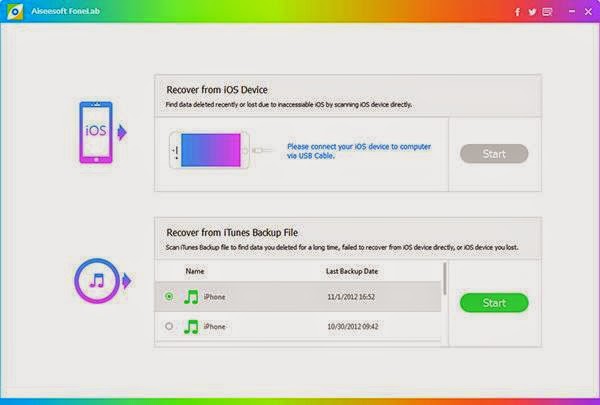Click iPhone name in the 10/30/2012 row

(214, 327)
